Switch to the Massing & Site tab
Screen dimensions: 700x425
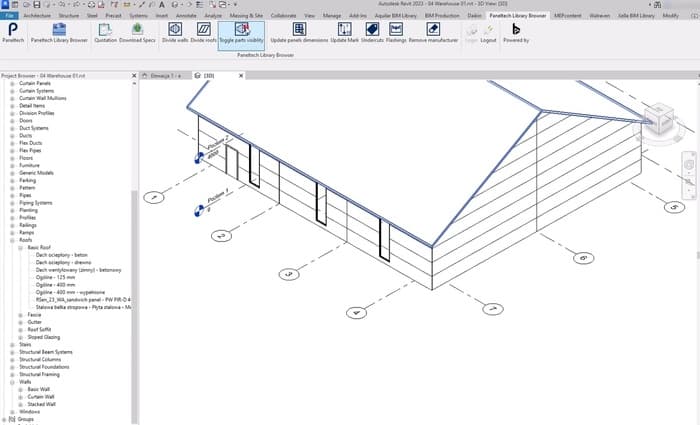tap(246, 16)
